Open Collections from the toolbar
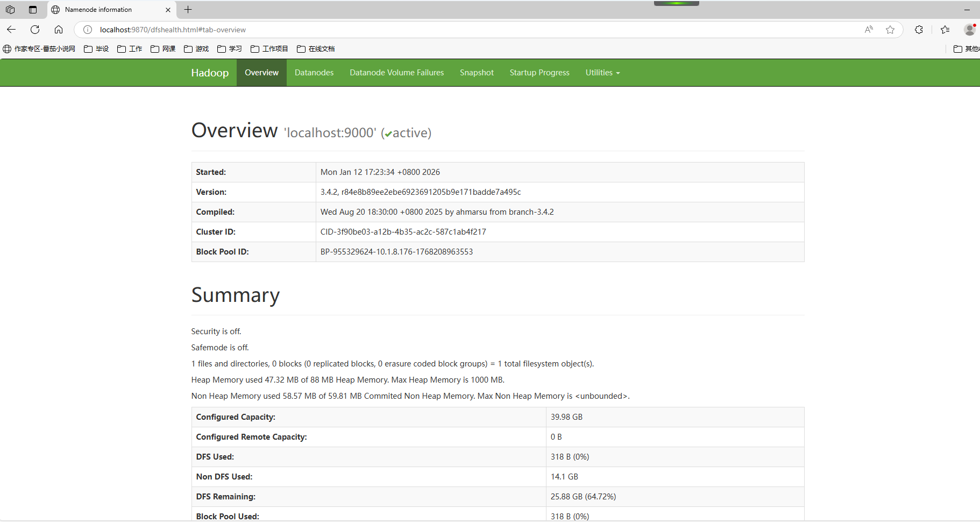This screenshot has height=522, width=980. pos(945,30)
